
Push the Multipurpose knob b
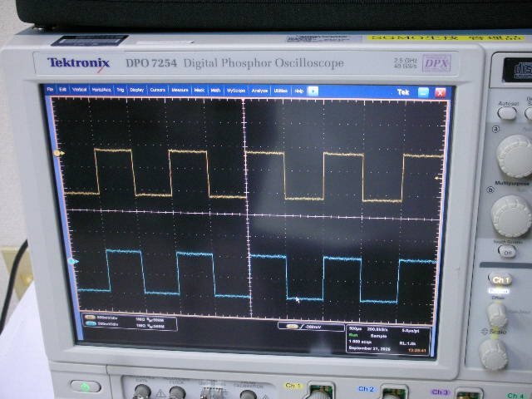pos(511,216)
